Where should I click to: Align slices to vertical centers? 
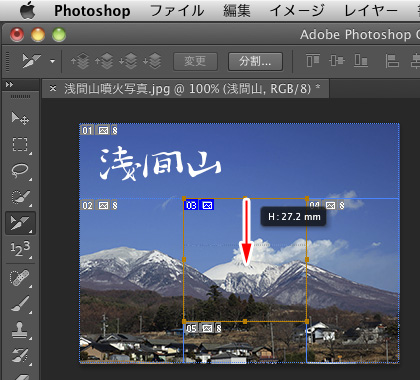[x=337, y=61]
